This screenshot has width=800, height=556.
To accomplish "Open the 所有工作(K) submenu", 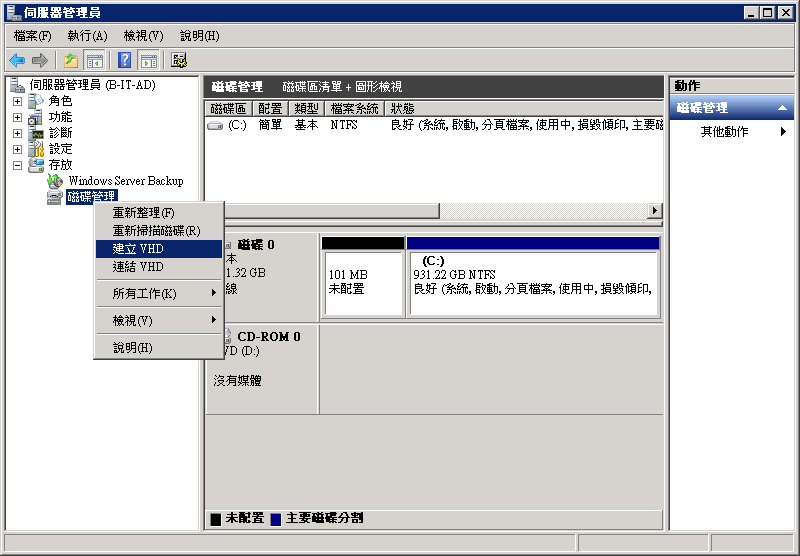I will pos(159,293).
